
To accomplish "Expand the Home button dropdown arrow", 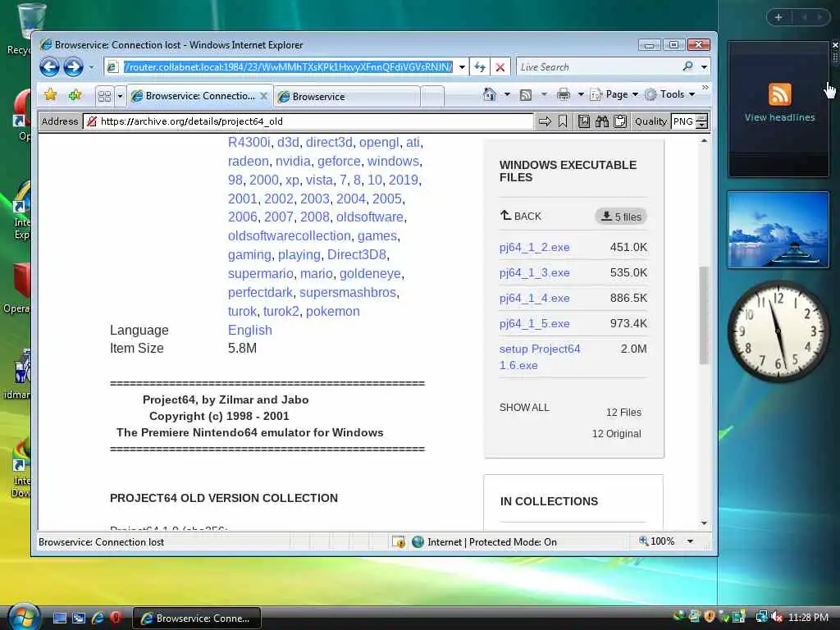I will click(507, 95).
